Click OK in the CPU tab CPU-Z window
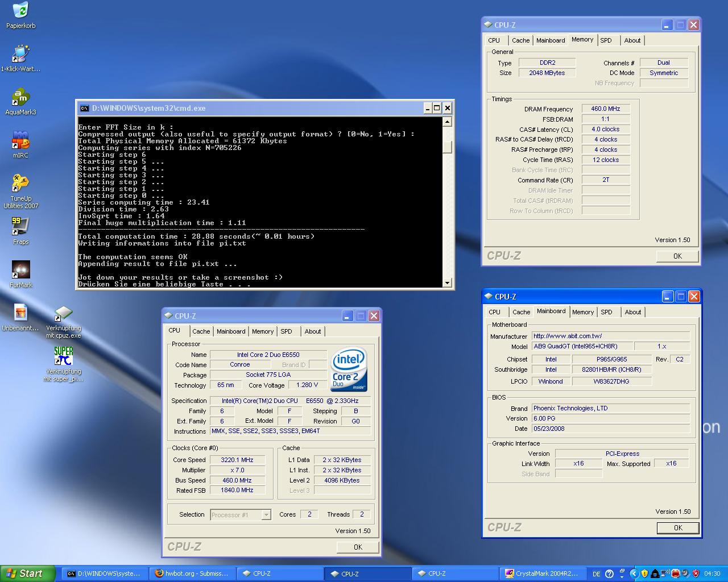728x582 pixels. point(358,547)
